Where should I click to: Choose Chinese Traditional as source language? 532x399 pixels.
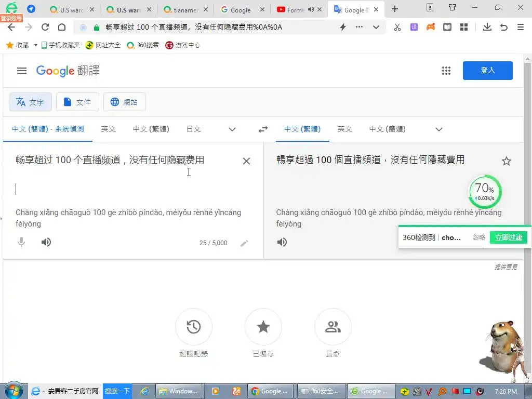coord(151,129)
